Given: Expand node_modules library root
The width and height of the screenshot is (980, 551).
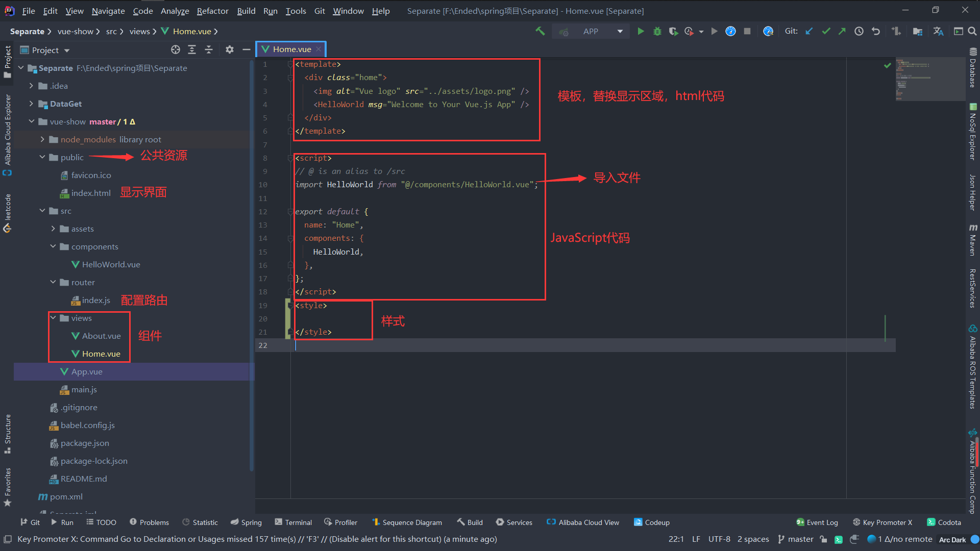Looking at the screenshot, I should pyautogui.click(x=42, y=139).
